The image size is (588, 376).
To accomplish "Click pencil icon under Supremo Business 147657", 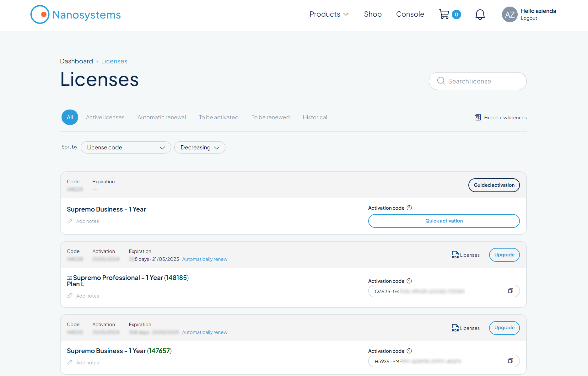I will (x=70, y=363).
